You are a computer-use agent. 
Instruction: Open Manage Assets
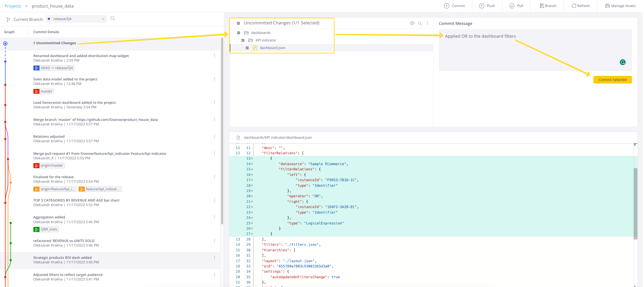pos(620,6)
